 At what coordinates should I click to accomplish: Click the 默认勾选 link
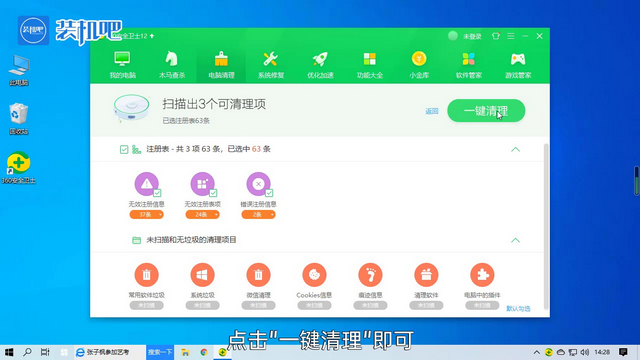coord(518,309)
